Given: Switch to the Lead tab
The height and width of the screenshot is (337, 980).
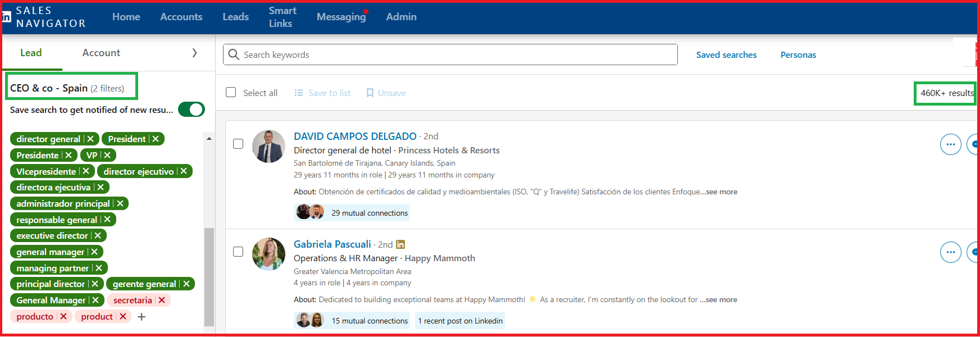Looking at the screenshot, I should pyautogui.click(x=31, y=53).
